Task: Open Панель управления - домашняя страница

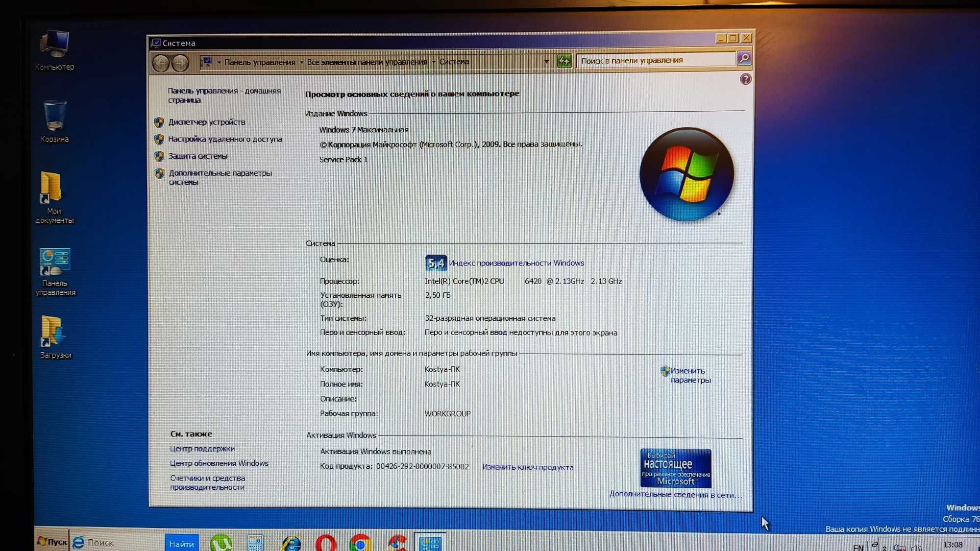Action: 224,95
